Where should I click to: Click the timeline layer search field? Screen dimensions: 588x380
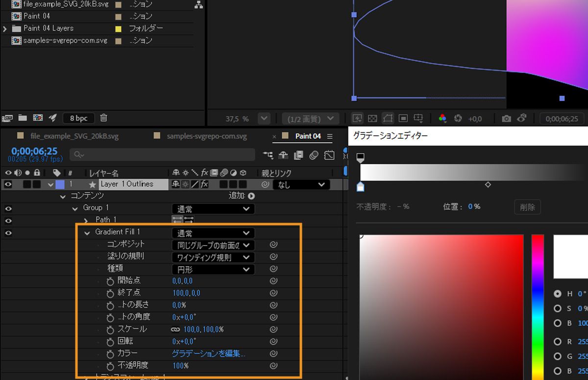162,155
